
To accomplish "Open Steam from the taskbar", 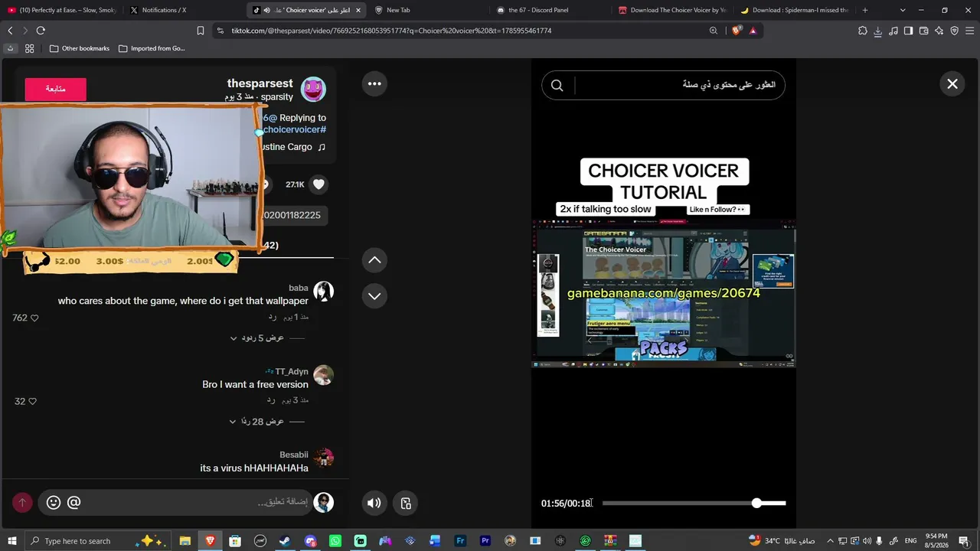I will click(x=285, y=541).
